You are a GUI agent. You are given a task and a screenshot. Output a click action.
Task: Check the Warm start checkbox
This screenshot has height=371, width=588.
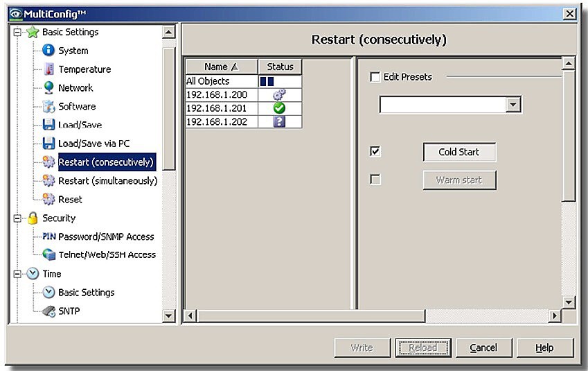coord(375,179)
